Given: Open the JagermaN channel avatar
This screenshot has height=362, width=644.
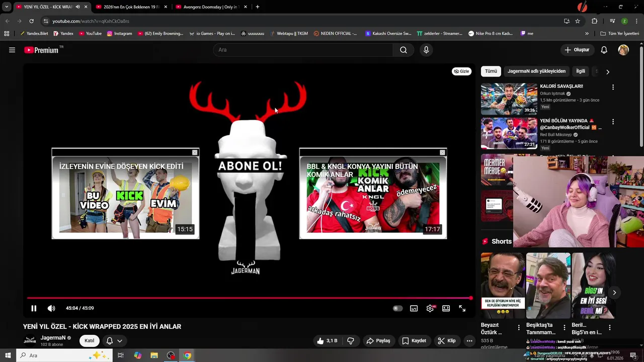Looking at the screenshot, I should (x=30, y=341).
